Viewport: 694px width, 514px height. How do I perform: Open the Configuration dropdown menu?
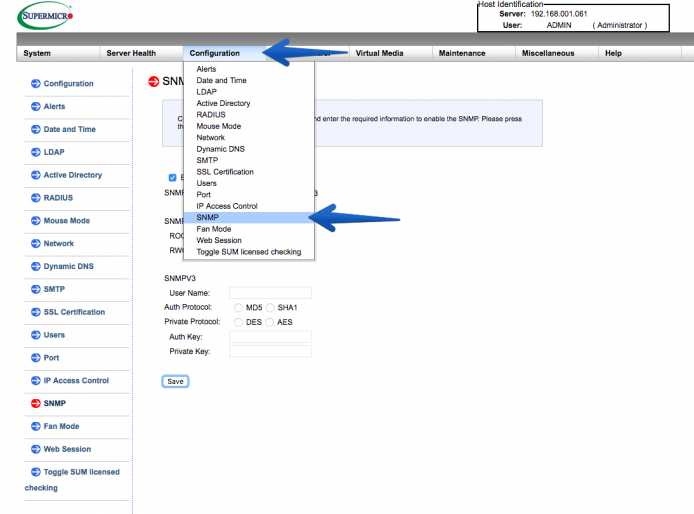pos(215,53)
